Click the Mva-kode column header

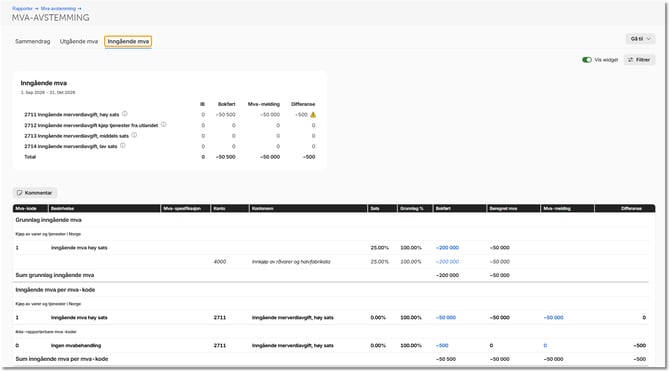pos(30,208)
